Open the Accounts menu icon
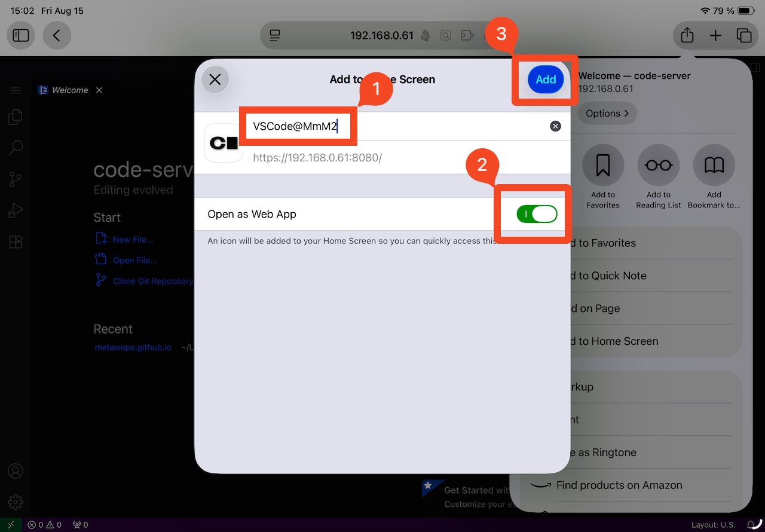The height and width of the screenshot is (532, 765). point(16,471)
